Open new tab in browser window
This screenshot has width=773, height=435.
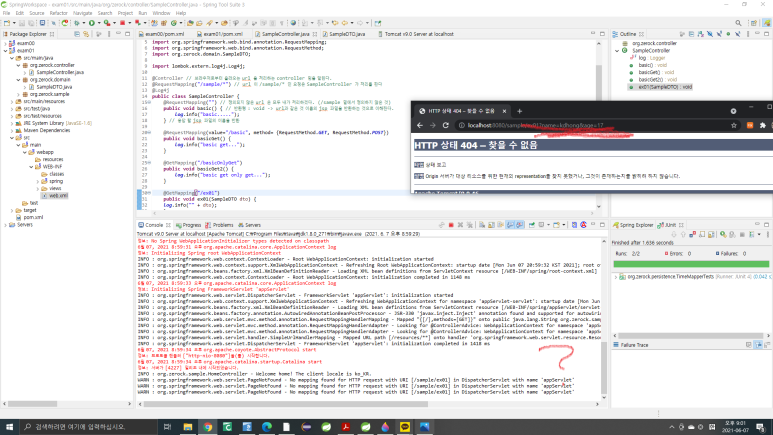pos(519,111)
